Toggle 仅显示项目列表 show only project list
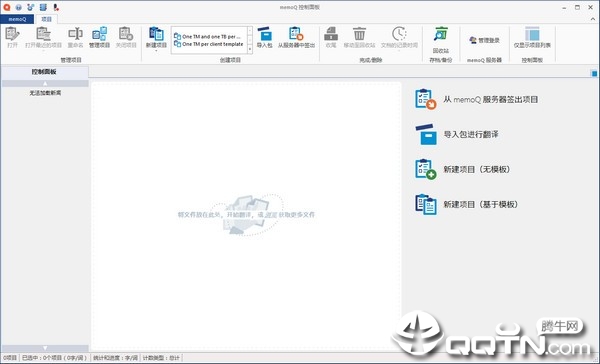Image resolution: width=600 pixels, height=364 pixels. pos(532,37)
